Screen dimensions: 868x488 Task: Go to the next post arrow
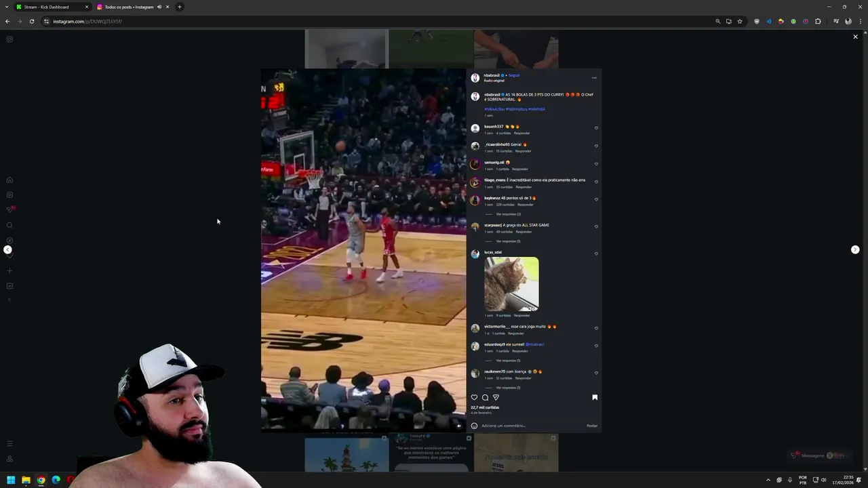click(855, 249)
